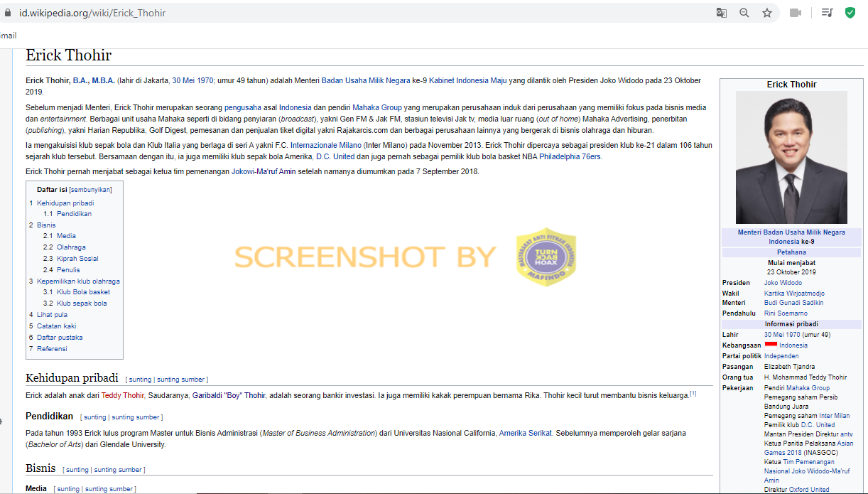The height and width of the screenshot is (494, 868).
Task: Click 30 Mei 1970 birth date in infobox
Action: (781, 334)
